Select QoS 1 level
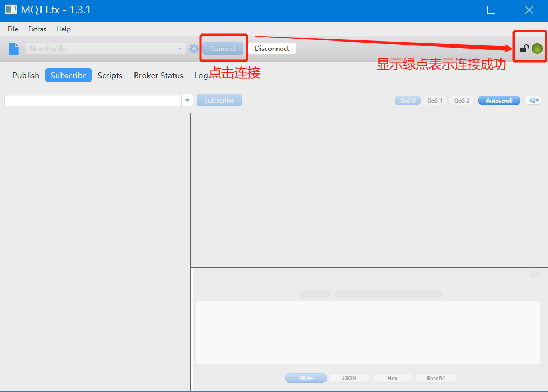Screen dimensions: 548x392 pos(435,100)
